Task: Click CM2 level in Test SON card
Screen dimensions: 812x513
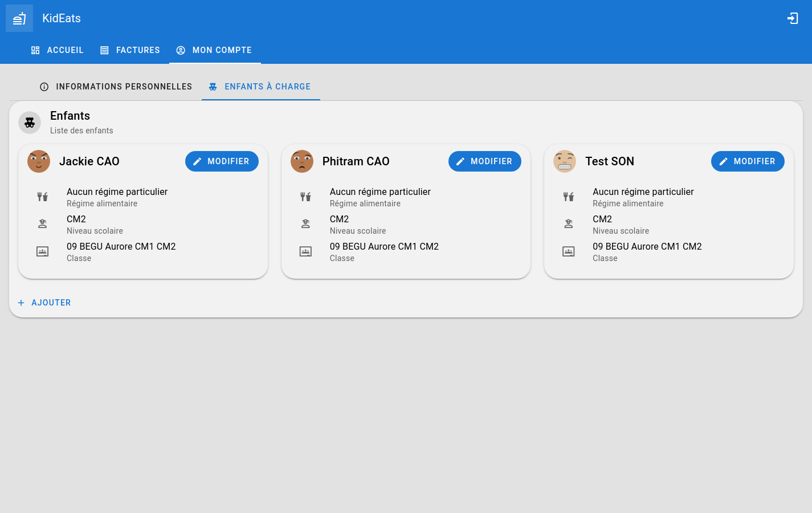Action: pyautogui.click(x=602, y=219)
